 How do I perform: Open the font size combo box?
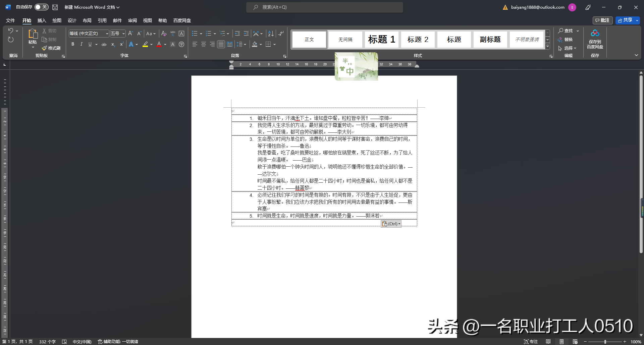click(118, 34)
